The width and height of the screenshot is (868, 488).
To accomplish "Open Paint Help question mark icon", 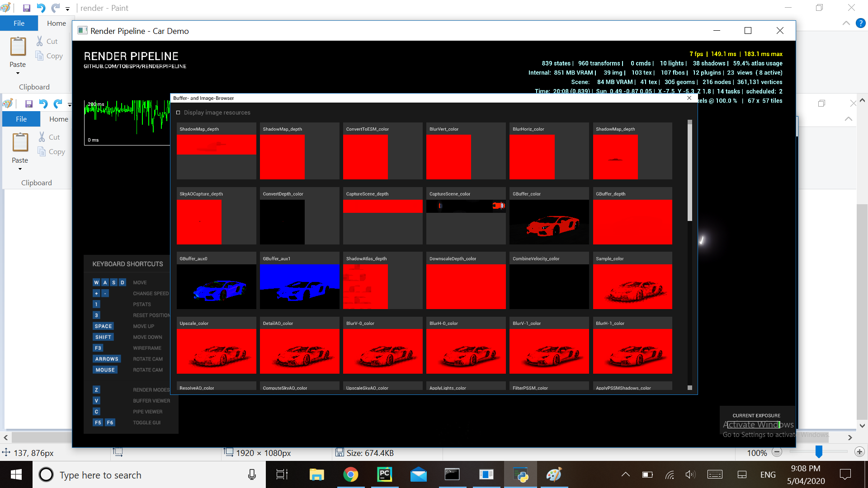I will point(860,23).
